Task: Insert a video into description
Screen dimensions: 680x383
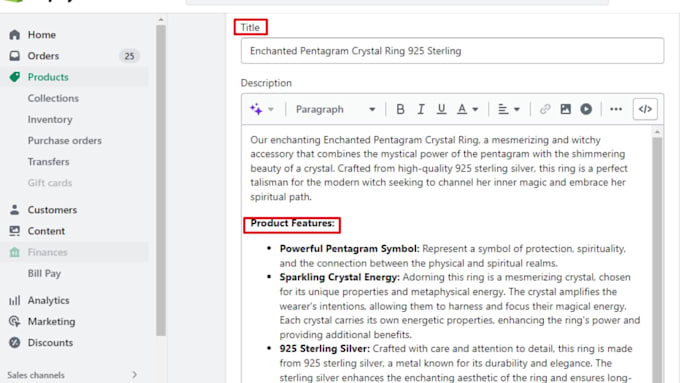Action: pyautogui.click(x=586, y=109)
